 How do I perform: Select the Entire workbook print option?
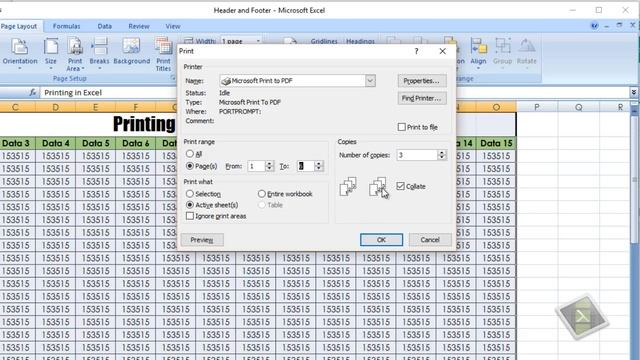pos(262,194)
